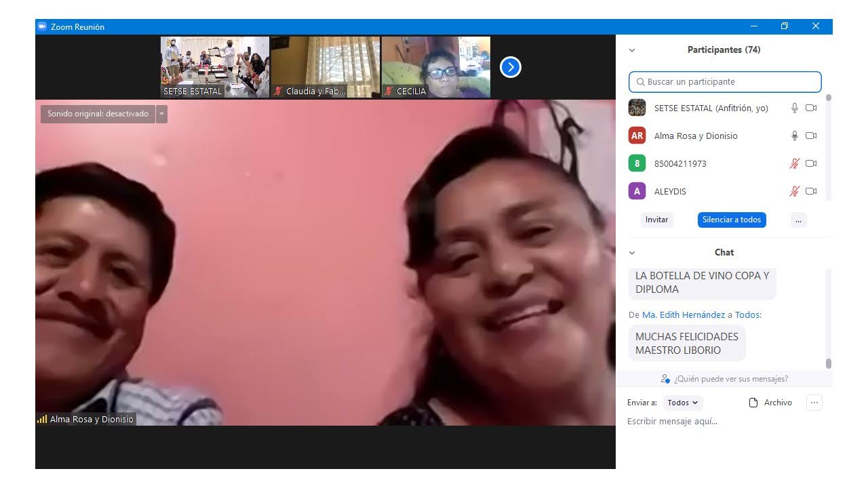
Task: Click the Todos recipient link in chat
Action: click(x=747, y=314)
